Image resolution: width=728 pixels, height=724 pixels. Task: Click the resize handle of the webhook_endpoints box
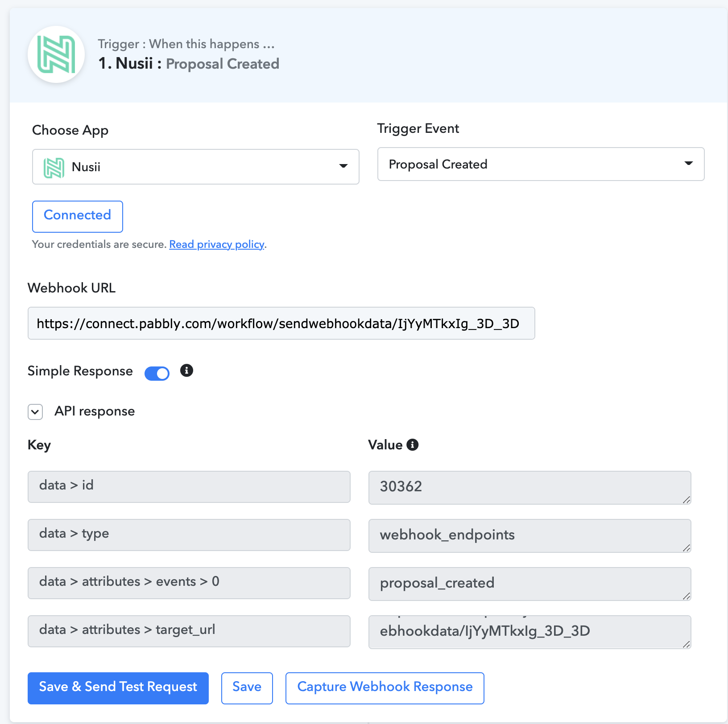pos(687,548)
